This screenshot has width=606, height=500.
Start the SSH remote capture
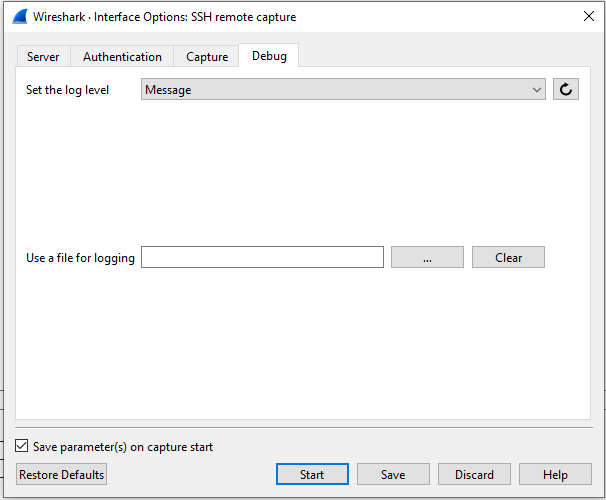[x=312, y=475]
